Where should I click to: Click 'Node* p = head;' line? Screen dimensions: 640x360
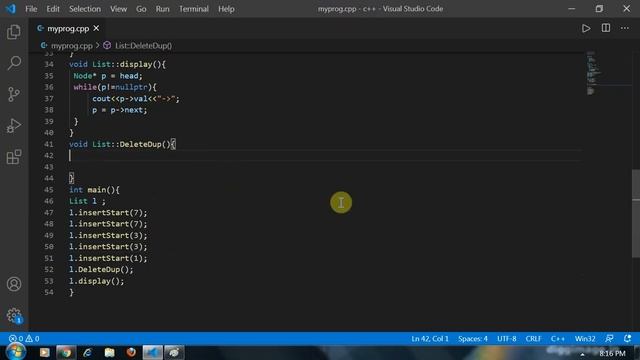[108, 76]
